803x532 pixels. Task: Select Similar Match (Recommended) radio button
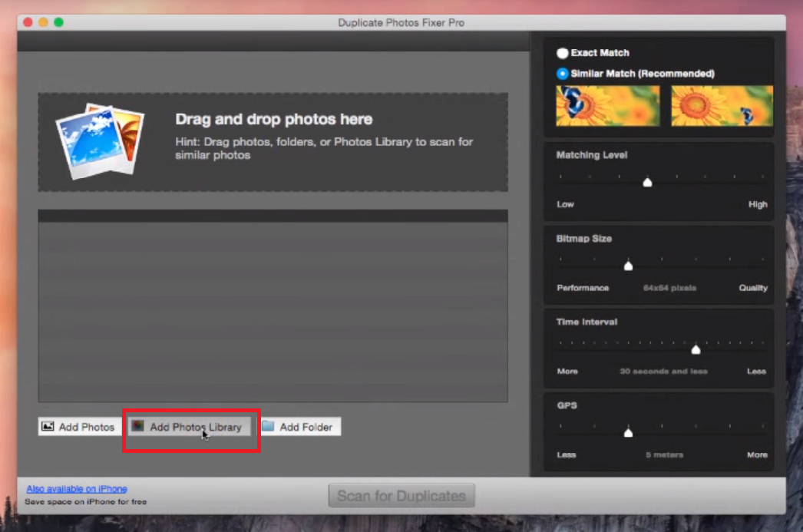(x=562, y=74)
